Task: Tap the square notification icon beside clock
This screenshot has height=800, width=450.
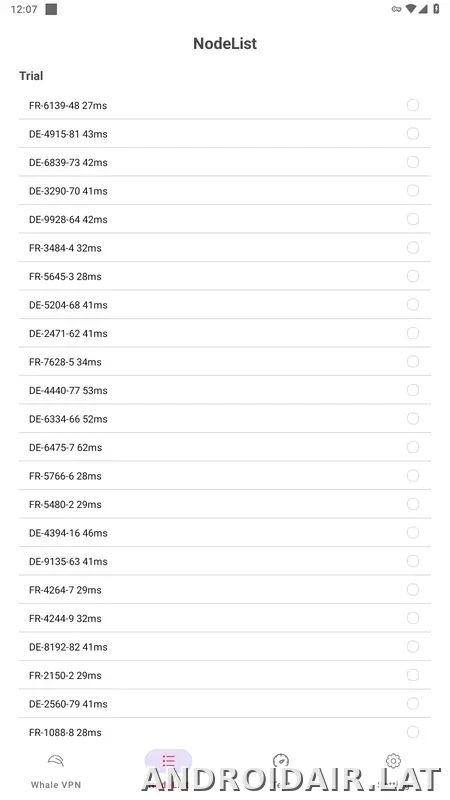Action: pyautogui.click(x=51, y=9)
